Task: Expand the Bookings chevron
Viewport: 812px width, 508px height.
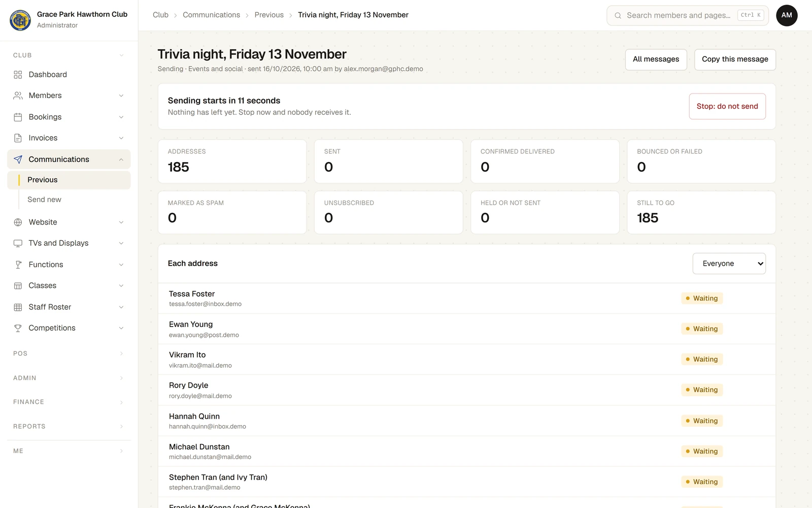Action: coord(121,117)
